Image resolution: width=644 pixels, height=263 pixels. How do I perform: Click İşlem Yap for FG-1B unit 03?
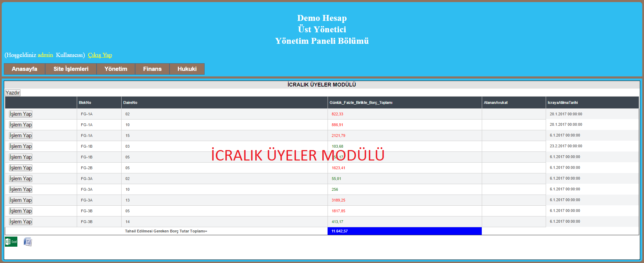[x=21, y=146]
